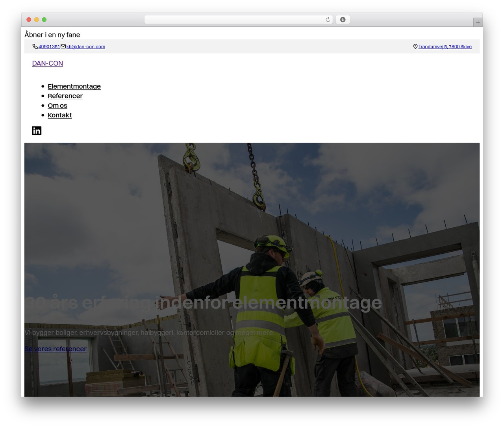Click the Se vores referencer link
Image resolution: width=504 pixels, height=427 pixels.
[56, 349]
